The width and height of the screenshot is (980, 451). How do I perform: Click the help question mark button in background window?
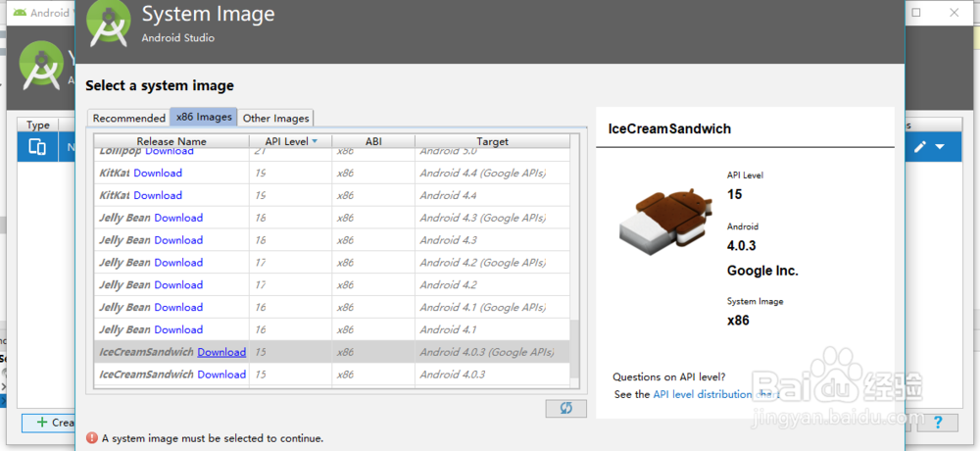938,423
